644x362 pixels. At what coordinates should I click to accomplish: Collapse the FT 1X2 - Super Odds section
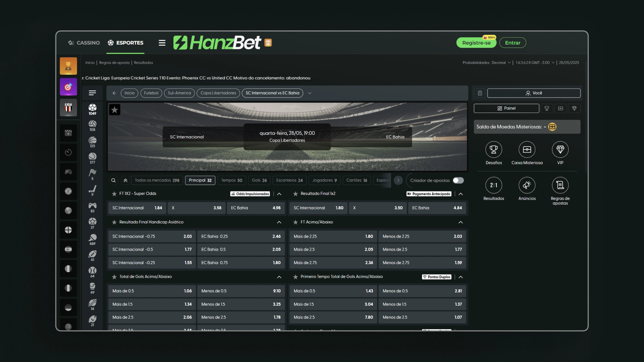coord(279,194)
